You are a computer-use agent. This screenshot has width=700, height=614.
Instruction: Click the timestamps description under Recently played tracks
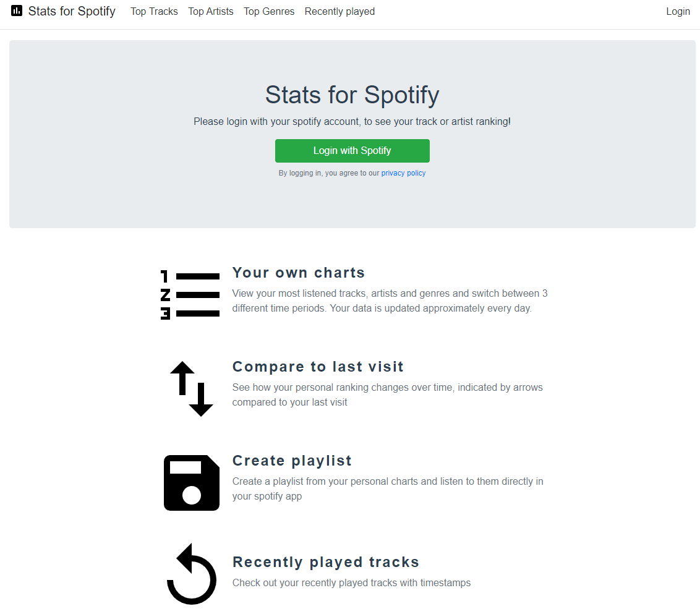click(351, 582)
